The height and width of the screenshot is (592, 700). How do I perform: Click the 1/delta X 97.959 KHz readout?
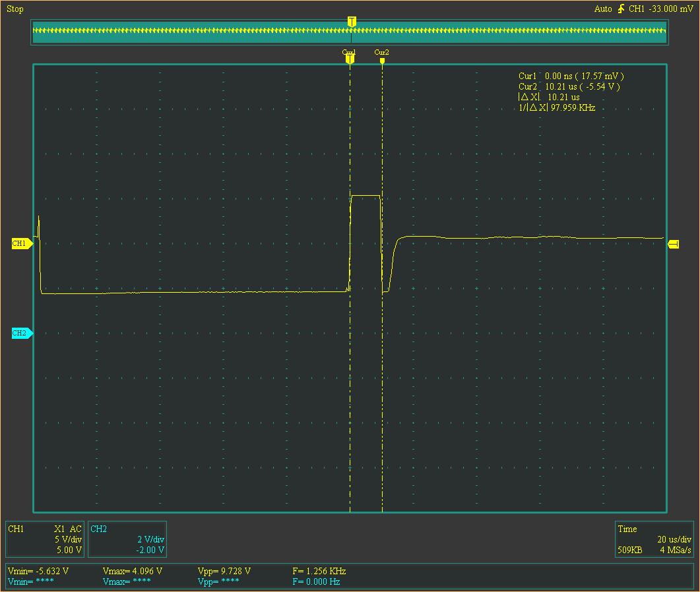click(557, 107)
